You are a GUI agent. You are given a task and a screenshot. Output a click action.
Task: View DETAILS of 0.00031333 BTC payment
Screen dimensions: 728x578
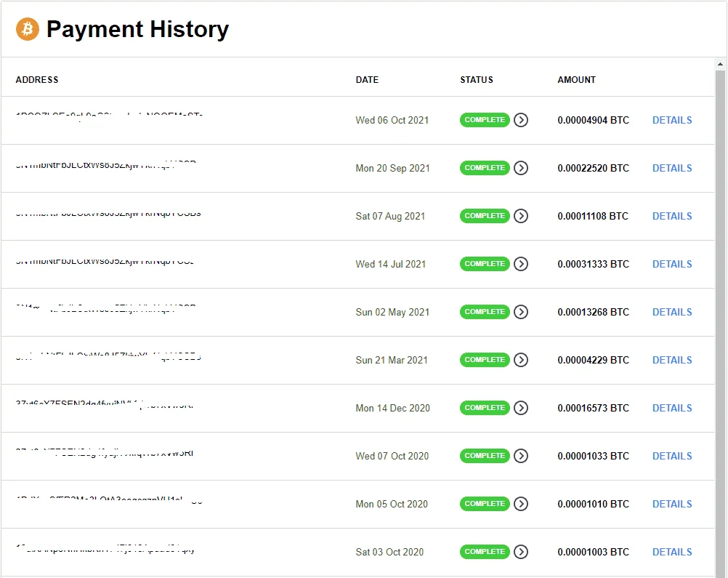click(672, 264)
